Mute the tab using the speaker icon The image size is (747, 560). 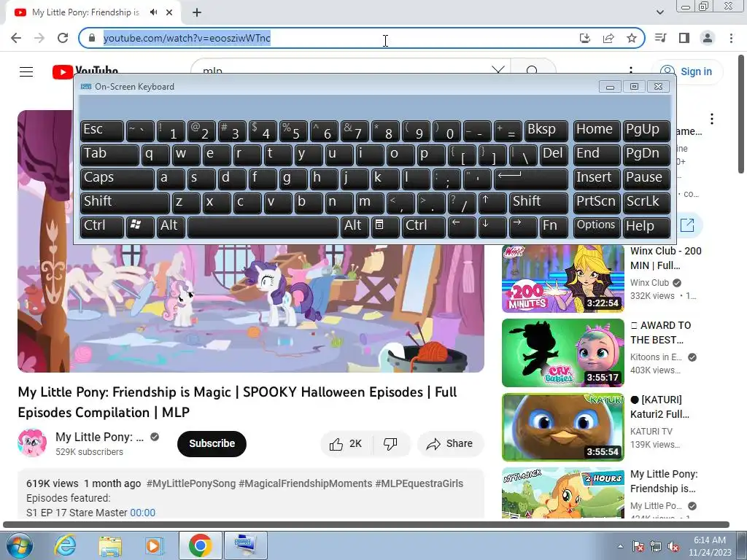click(153, 12)
